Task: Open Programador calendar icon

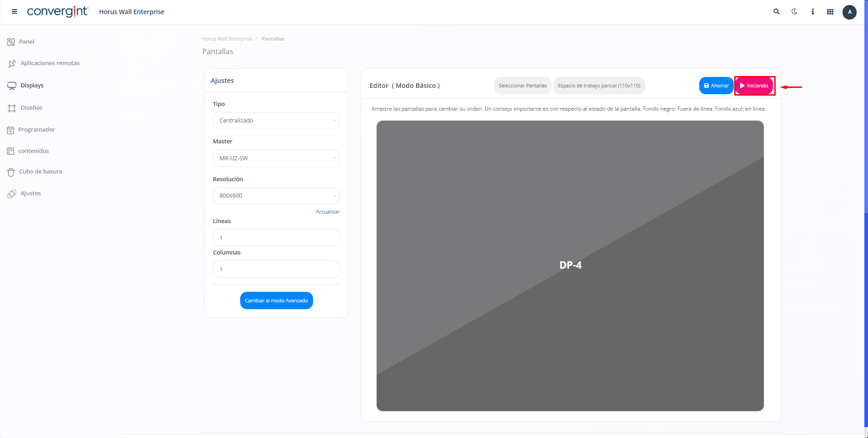Action: [x=10, y=130]
